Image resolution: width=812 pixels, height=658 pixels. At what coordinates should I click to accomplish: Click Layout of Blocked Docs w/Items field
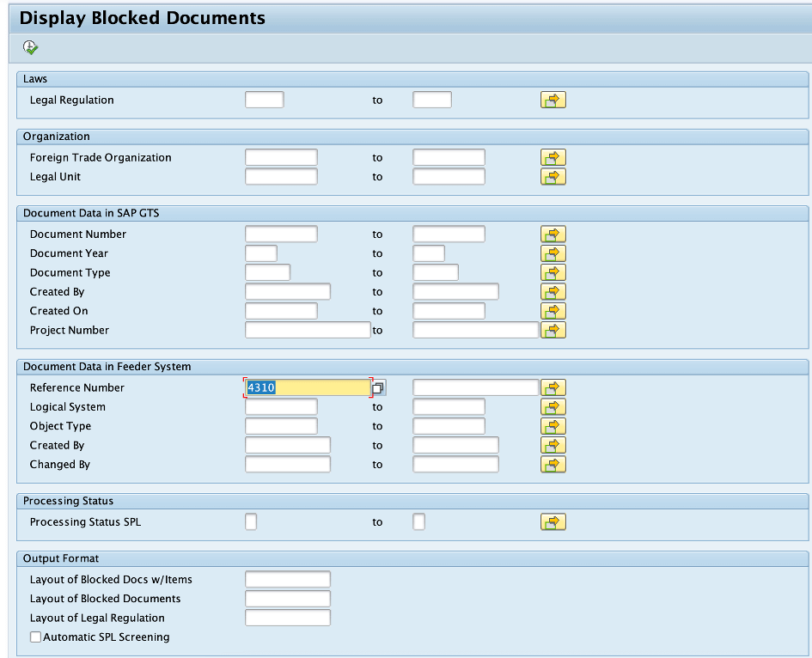click(287, 579)
